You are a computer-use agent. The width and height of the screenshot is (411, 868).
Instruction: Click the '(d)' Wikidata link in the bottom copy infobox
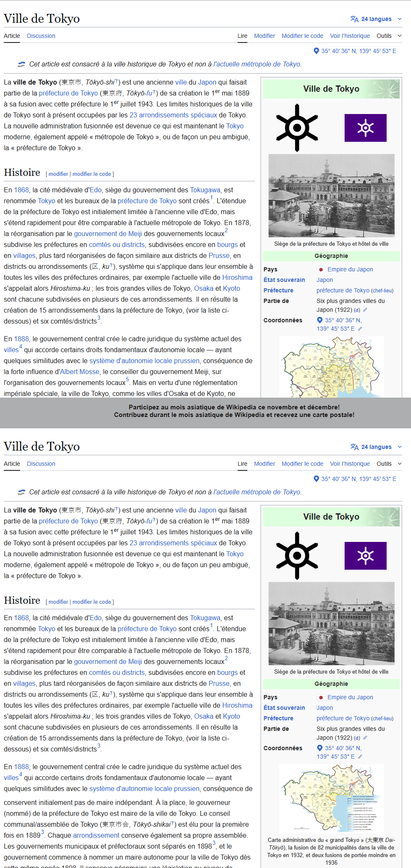[x=357, y=738]
